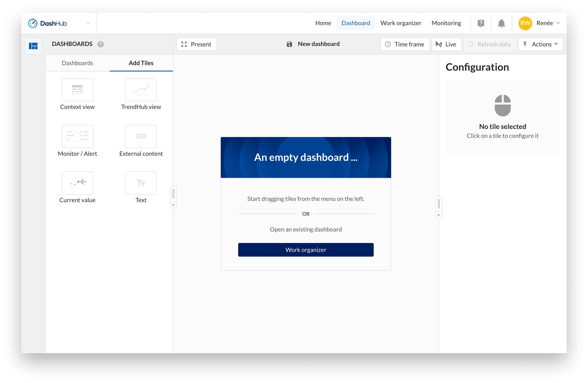Click the help question mark in header
Image resolution: width=588 pixels, height=383 pixels.
point(481,23)
